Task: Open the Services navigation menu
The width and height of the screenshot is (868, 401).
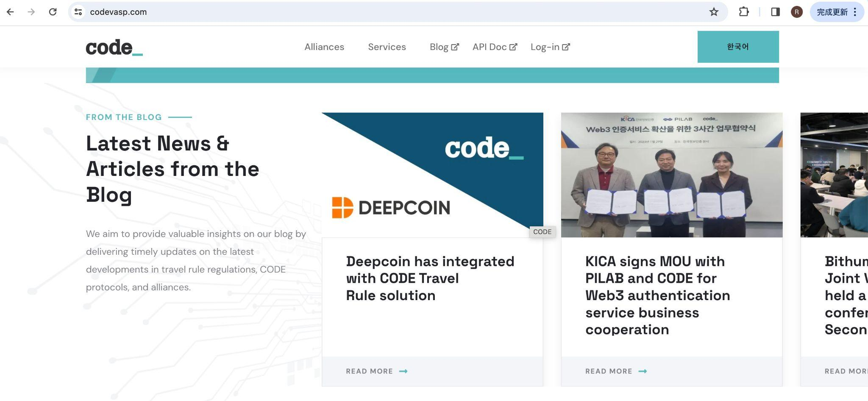Action: pos(387,47)
